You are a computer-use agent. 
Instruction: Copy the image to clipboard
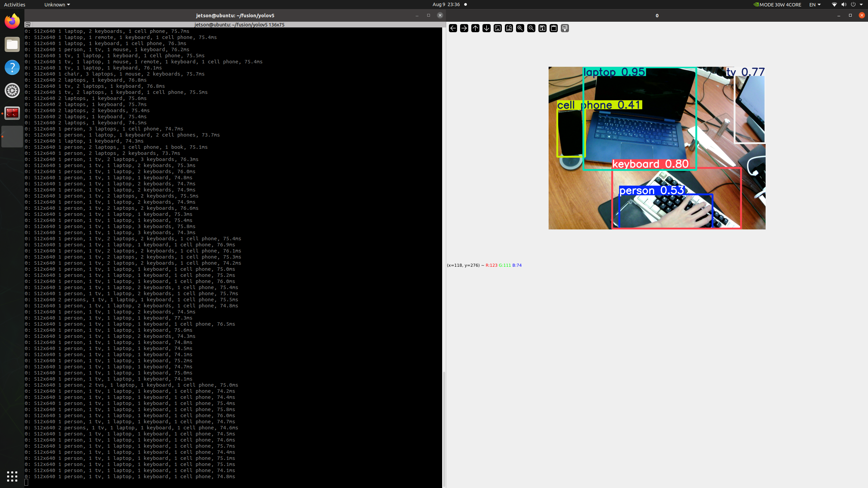(x=554, y=28)
